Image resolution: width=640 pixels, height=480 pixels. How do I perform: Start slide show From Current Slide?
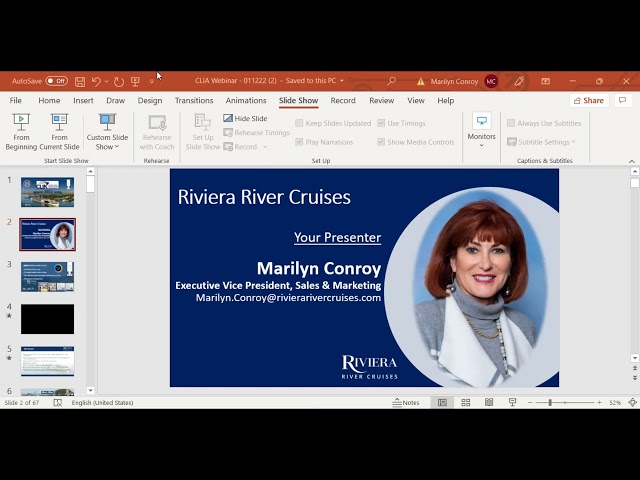59,132
